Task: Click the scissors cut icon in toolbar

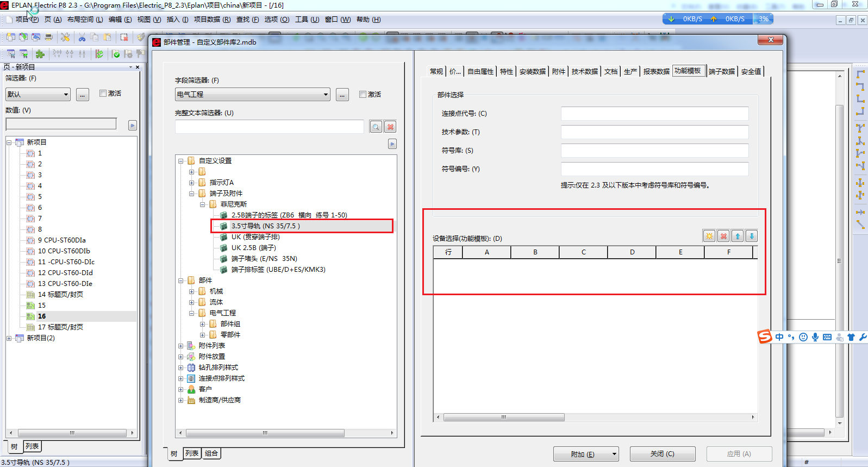Action: click(x=82, y=38)
